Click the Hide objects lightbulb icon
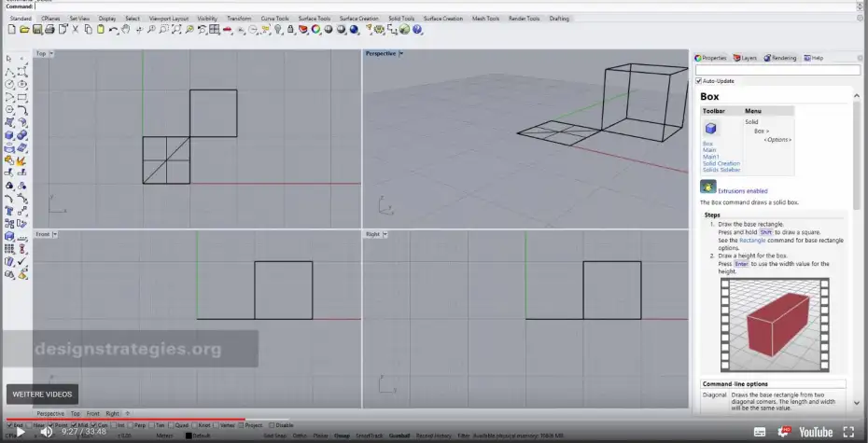 coord(278,29)
